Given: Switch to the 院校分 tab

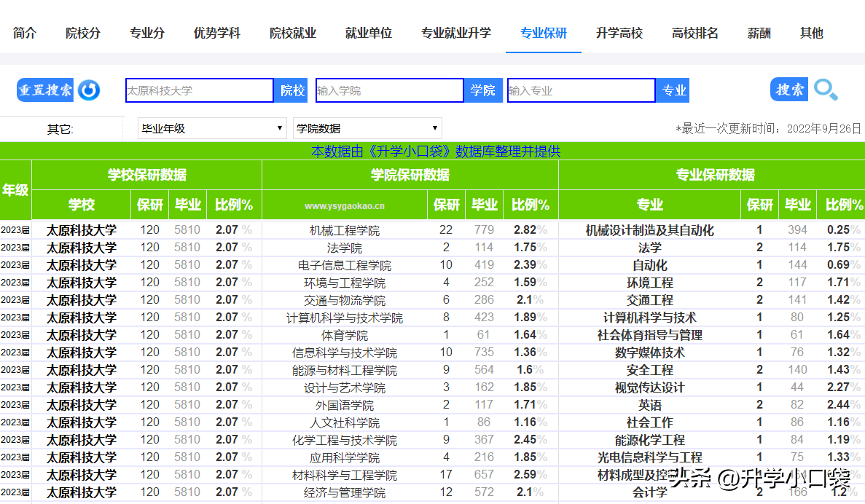Looking at the screenshot, I should click(83, 33).
